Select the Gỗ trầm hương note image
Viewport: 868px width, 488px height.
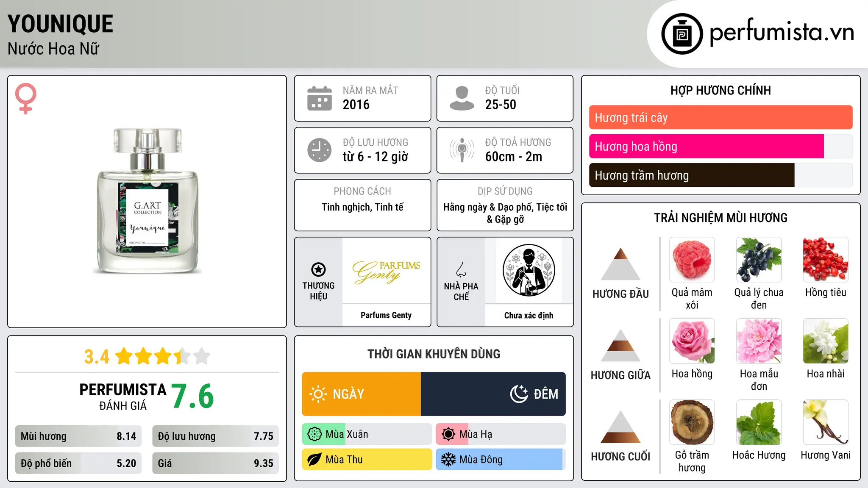point(692,422)
